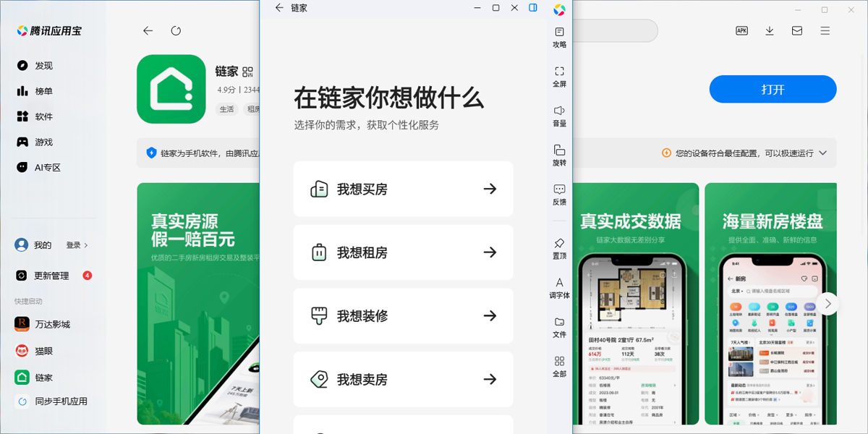Open 攻略 guide in side toolbar

tap(559, 38)
